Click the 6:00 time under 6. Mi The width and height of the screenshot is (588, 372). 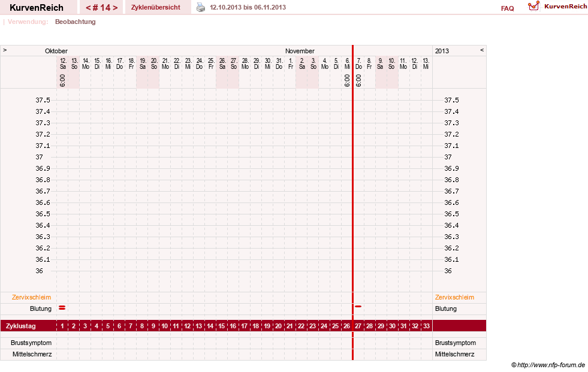pos(347,80)
